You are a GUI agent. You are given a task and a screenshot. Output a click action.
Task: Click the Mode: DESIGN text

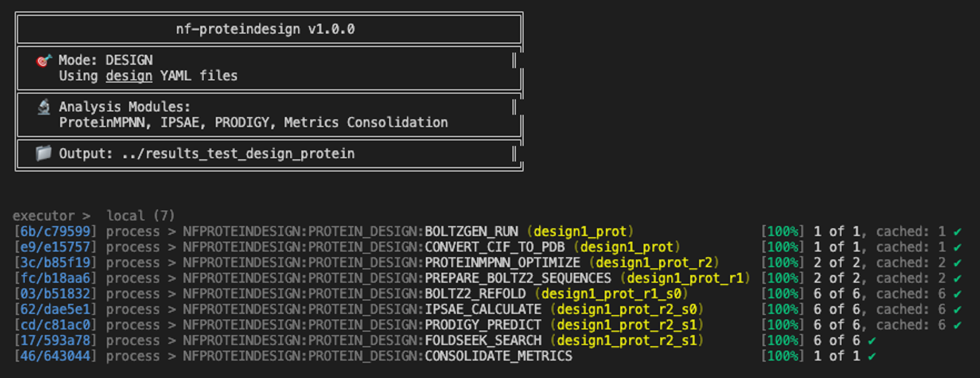click(106, 60)
